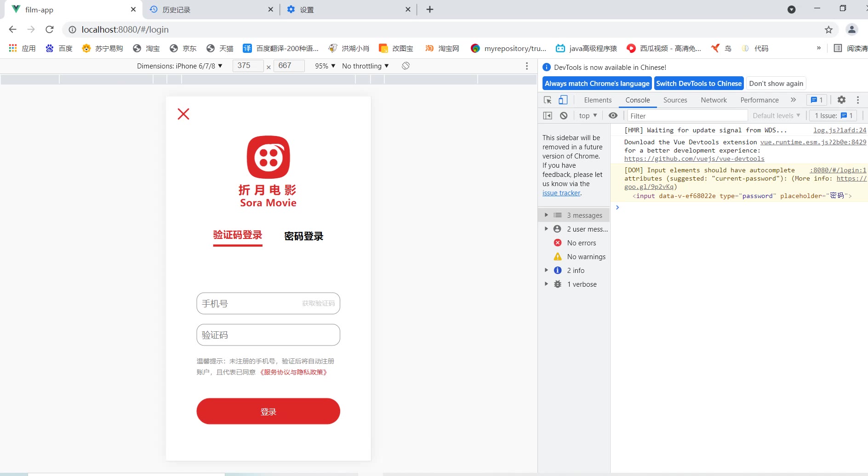Click Switch DevTools to Chinese
The width and height of the screenshot is (868, 476).
point(699,83)
